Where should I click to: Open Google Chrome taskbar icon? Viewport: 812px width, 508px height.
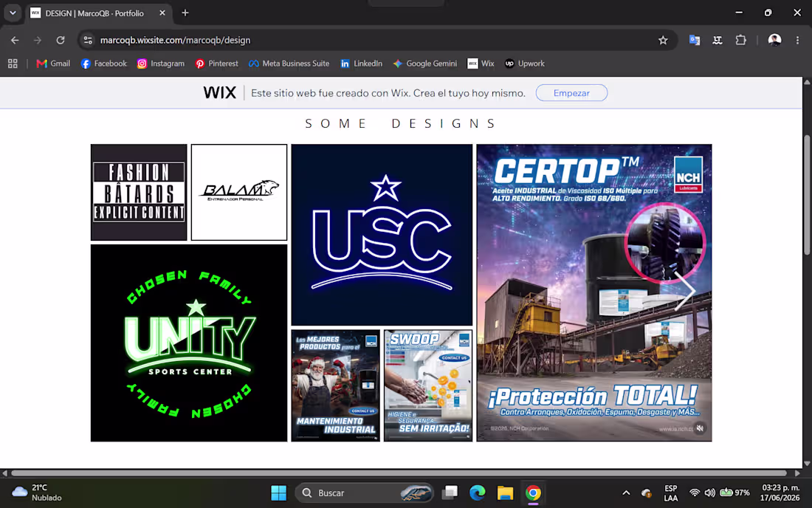[x=533, y=492]
